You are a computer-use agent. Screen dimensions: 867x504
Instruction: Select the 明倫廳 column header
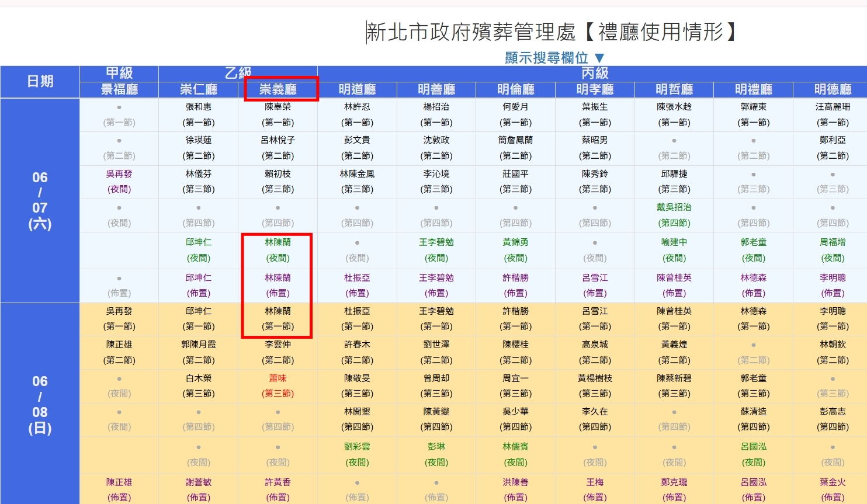coord(516,89)
